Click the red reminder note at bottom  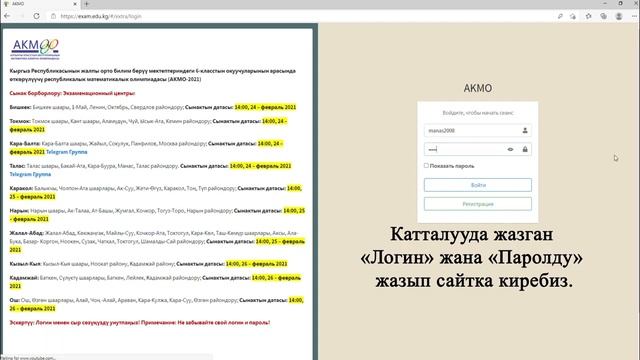(x=140, y=322)
